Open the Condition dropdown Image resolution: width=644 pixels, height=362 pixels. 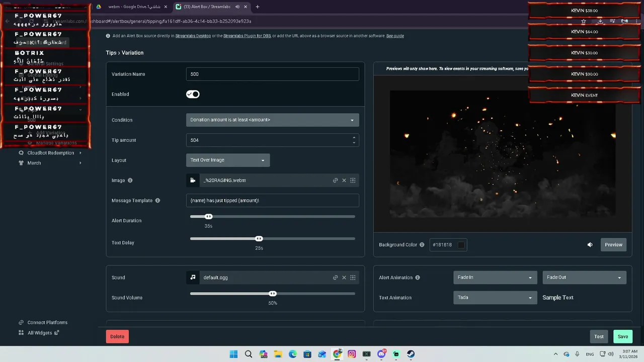point(272,120)
